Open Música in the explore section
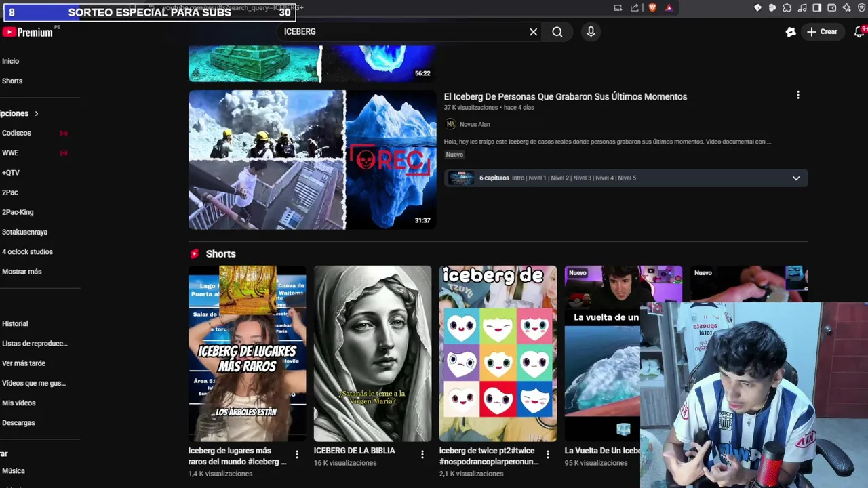 click(14, 470)
